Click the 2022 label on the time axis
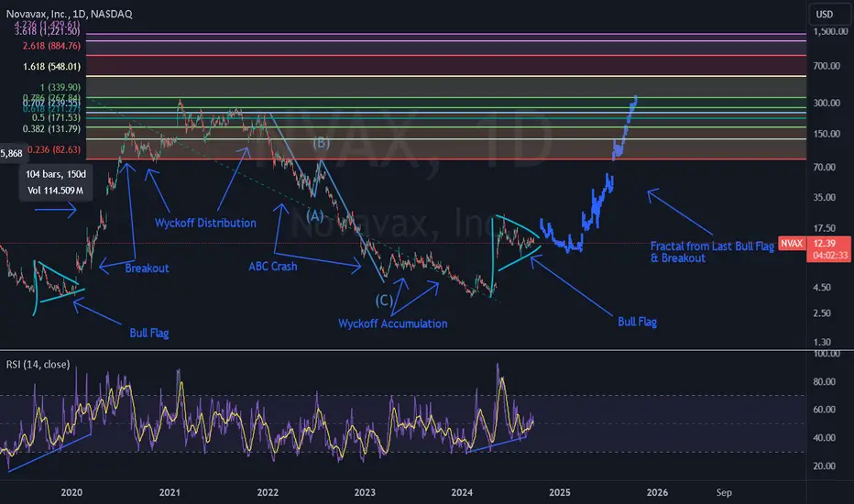854x504 pixels. click(x=268, y=493)
